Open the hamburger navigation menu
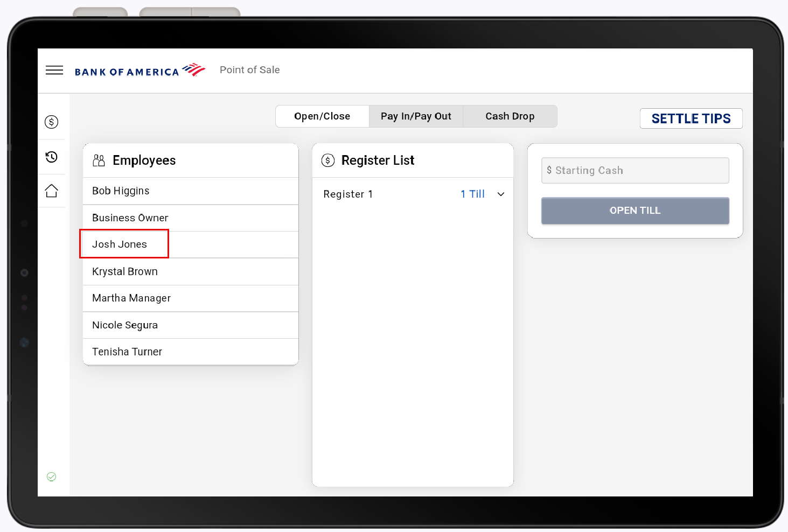Viewport: 788px width, 532px height. tap(54, 70)
